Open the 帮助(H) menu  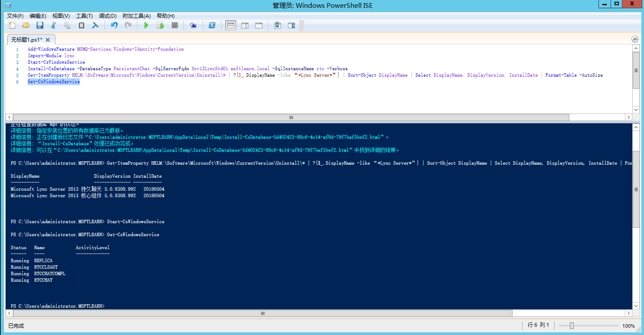pyautogui.click(x=166, y=16)
